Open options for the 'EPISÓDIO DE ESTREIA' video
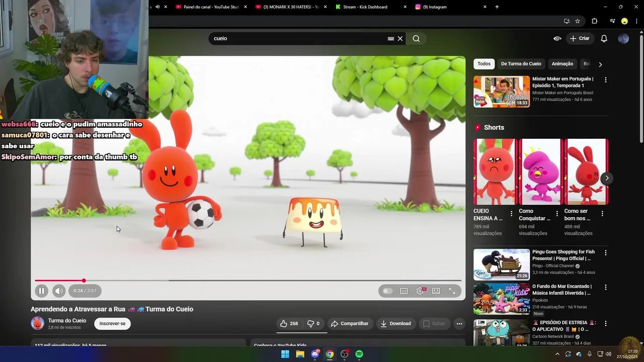 (606, 324)
